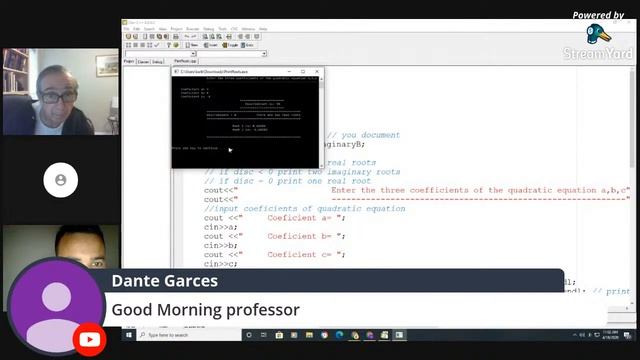Click the Save All toolbar icon
The image size is (640, 360).
click(159, 36)
